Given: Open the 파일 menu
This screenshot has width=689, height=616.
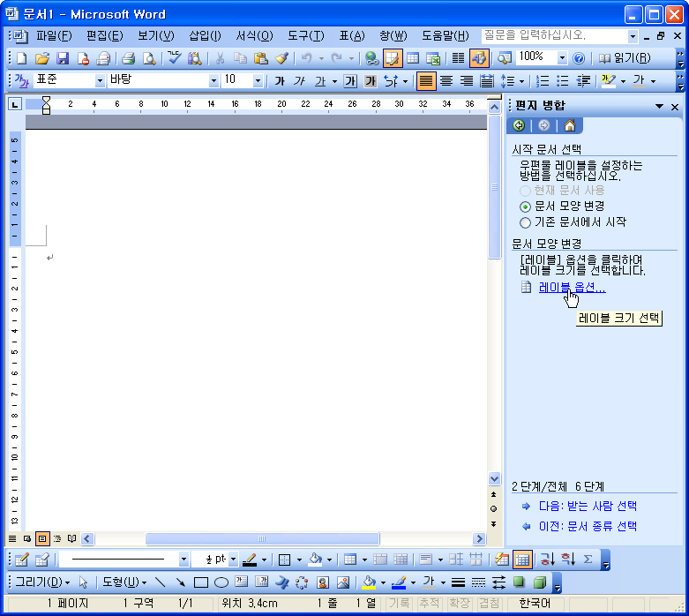Looking at the screenshot, I should (x=54, y=35).
